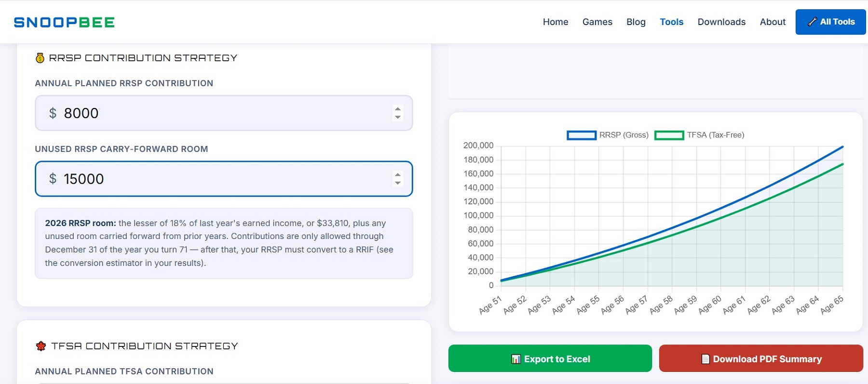Click the money bag RRSP strategy icon
Viewport: 868px width, 384px height.
[40, 58]
